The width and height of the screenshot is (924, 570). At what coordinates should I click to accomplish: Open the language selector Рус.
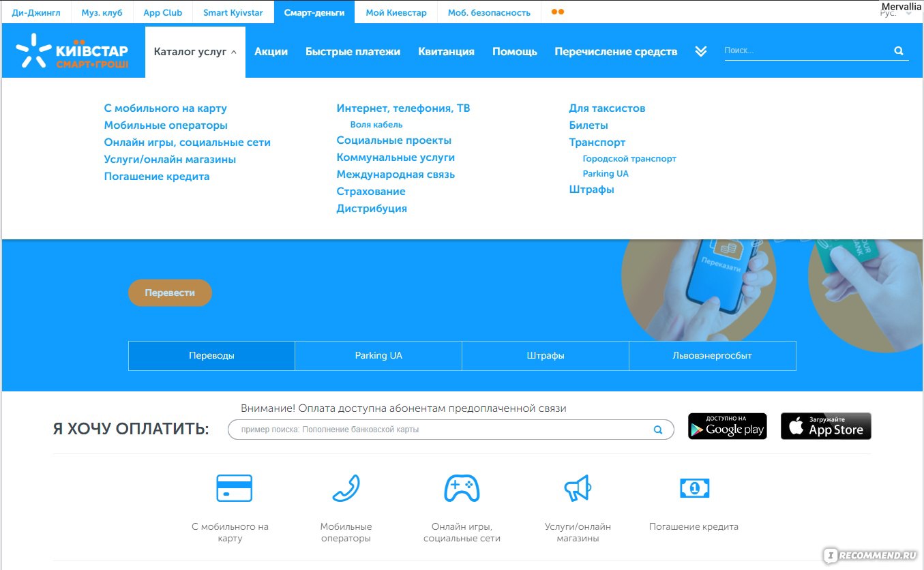point(895,13)
